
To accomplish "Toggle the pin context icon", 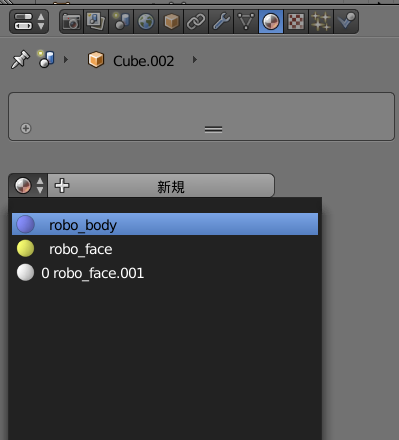I will click(x=20, y=60).
